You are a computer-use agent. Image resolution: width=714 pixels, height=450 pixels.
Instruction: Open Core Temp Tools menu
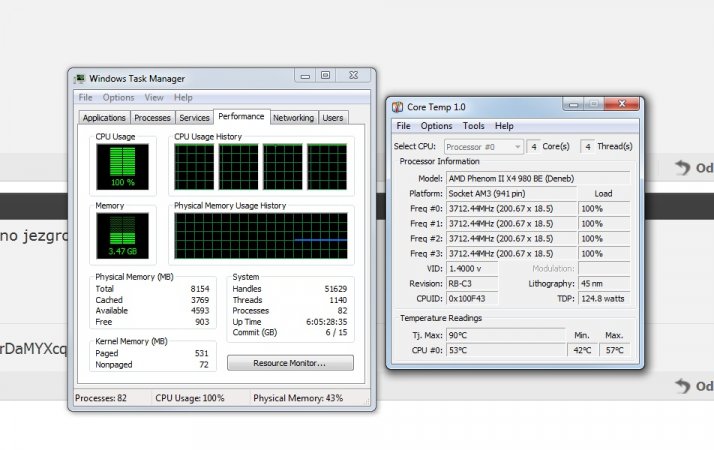474,126
